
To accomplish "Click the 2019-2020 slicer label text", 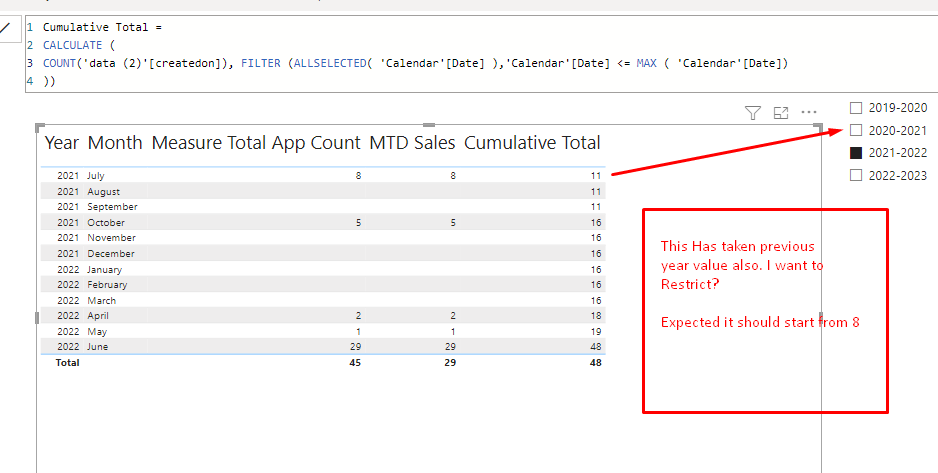I will tap(898, 108).
